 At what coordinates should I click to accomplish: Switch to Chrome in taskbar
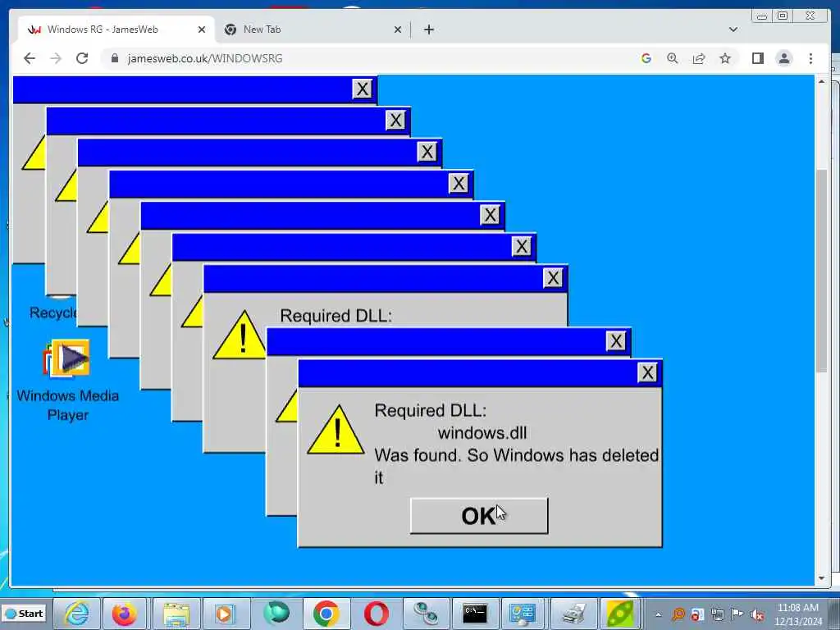326,614
